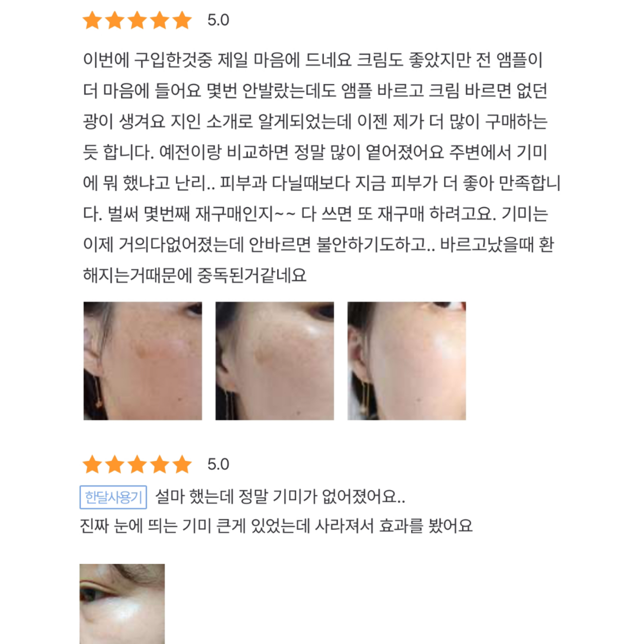This screenshot has height=644, width=644.
Task: Open the first cheek photo with visible dark spot
Action: click(143, 361)
